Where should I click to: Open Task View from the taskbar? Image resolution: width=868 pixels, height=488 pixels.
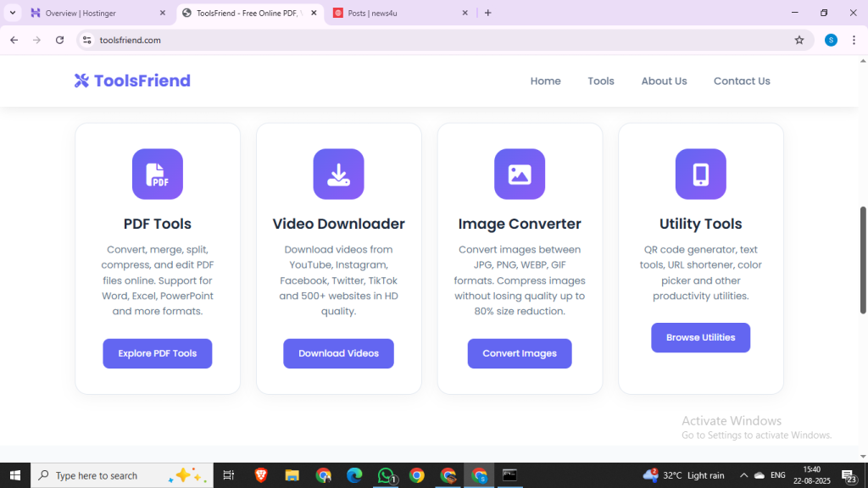[229, 475]
